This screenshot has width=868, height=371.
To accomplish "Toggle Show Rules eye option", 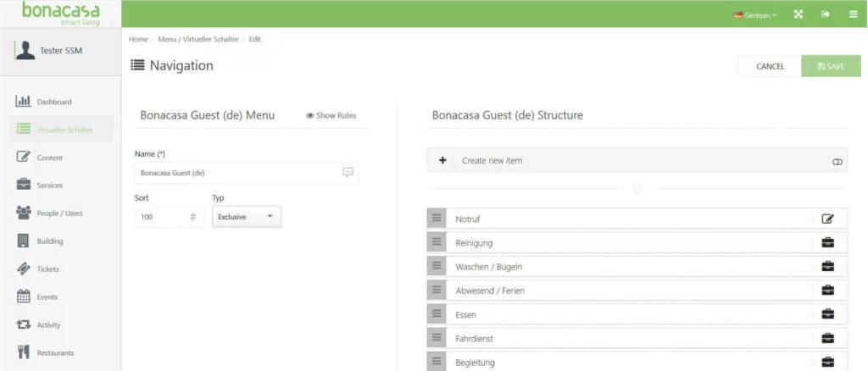I will click(x=331, y=116).
